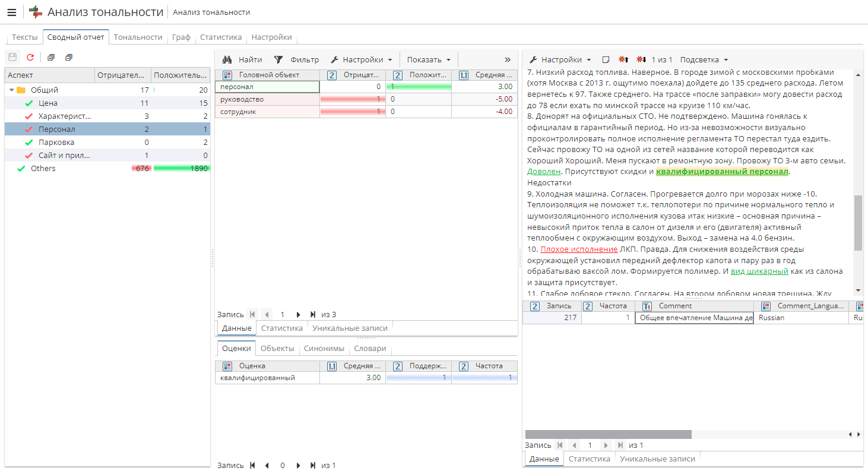
Task: Go to next record in comments grid
Action: coord(606,445)
